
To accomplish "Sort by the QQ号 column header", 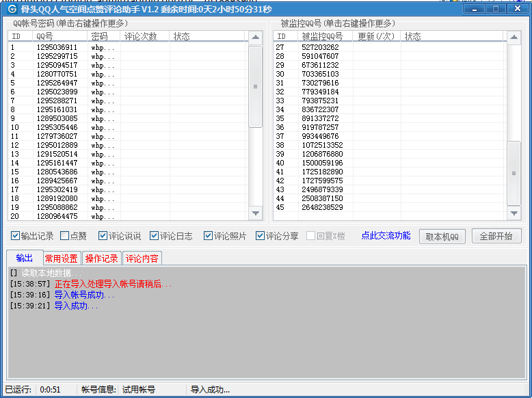I will (x=60, y=36).
